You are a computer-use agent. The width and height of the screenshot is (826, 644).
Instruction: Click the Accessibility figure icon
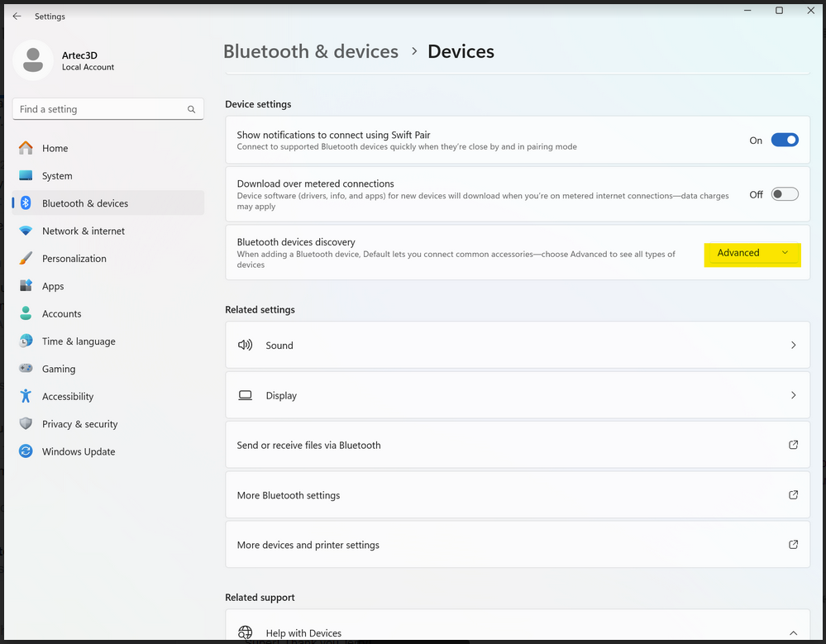[x=26, y=396]
